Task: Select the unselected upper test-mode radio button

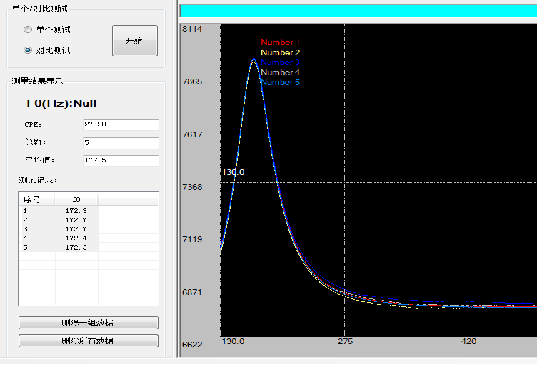Action: (28, 30)
